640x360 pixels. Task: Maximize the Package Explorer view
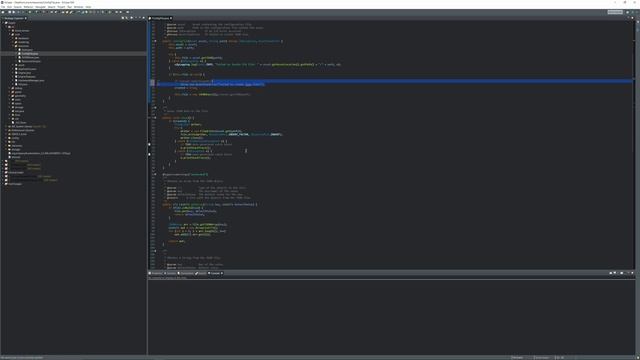pyautogui.click(x=143, y=18)
